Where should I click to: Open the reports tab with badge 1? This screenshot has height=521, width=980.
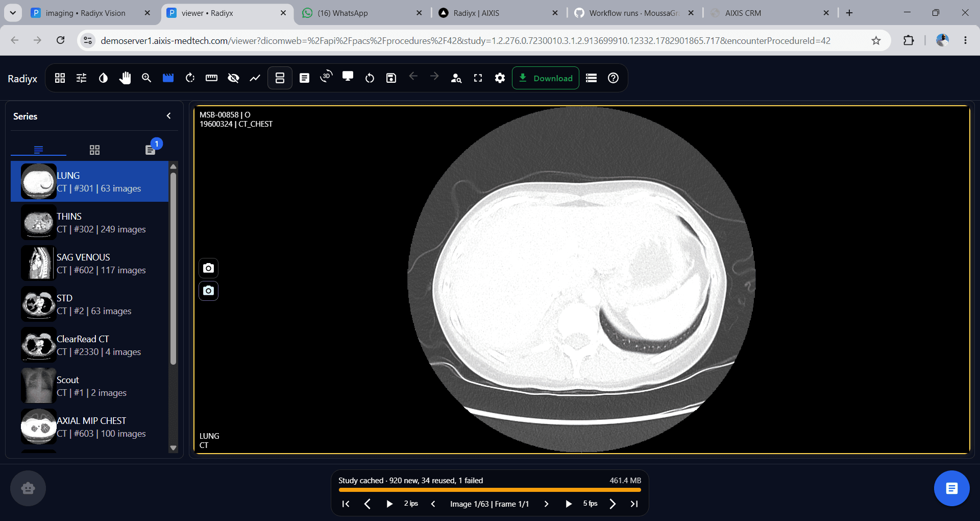[x=150, y=150]
